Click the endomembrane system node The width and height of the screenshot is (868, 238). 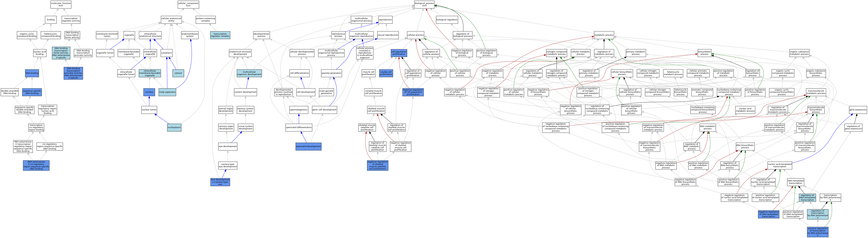tap(190, 35)
